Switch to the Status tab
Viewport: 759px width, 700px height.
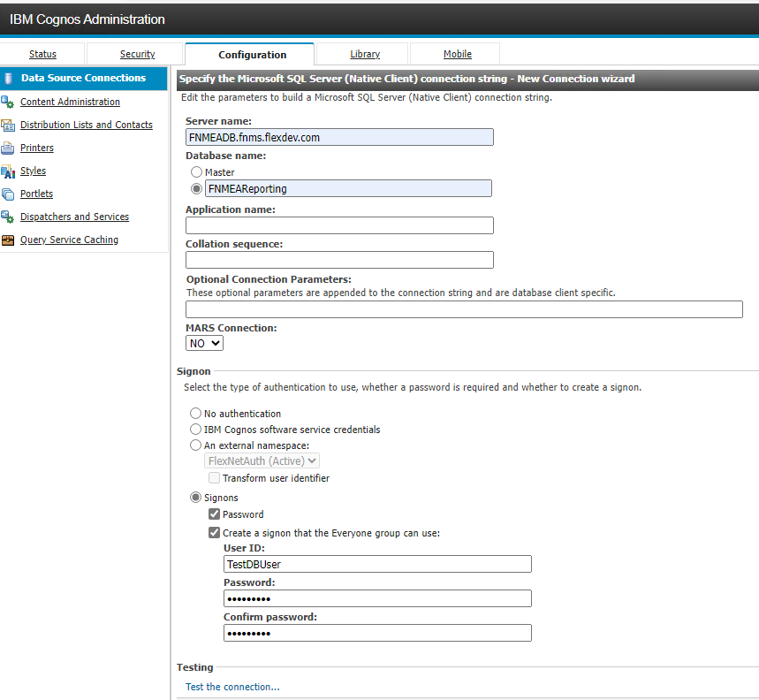pyautogui.click(x=42, y=54)
